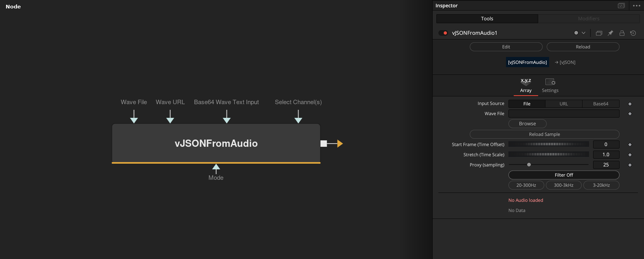
Task: Enable the 3-20kHz filter band
Action: point(601,185)
